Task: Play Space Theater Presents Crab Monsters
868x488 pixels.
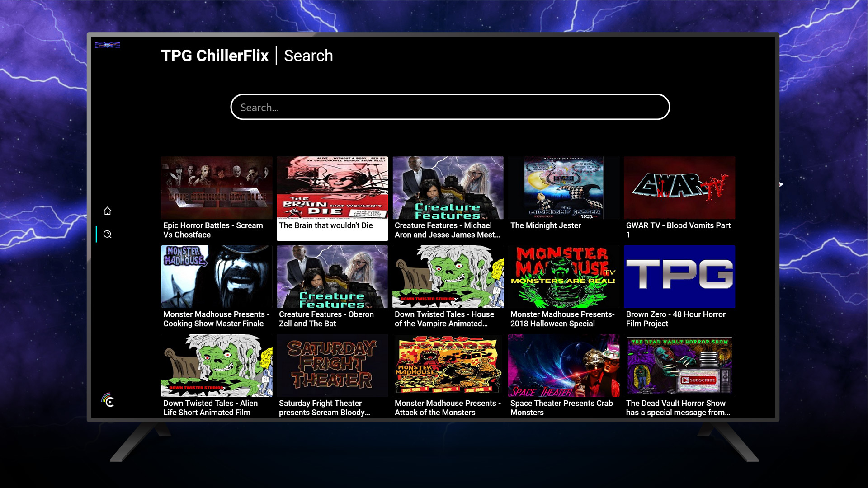Action: tap(564, 365)
